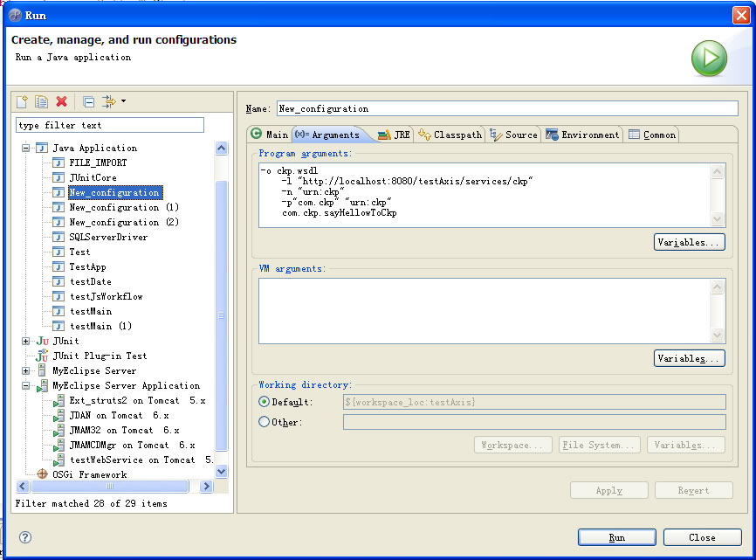The width and height of the screenshot is (756, 560).
Task: Click the Revert button
Action: [693, 490]
